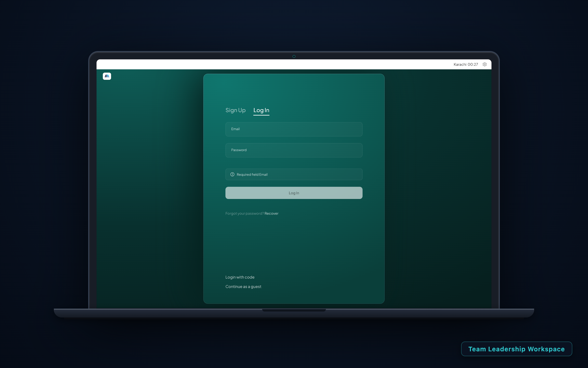Click the Team Leadership Workspace badge

[x=516, y=349]
